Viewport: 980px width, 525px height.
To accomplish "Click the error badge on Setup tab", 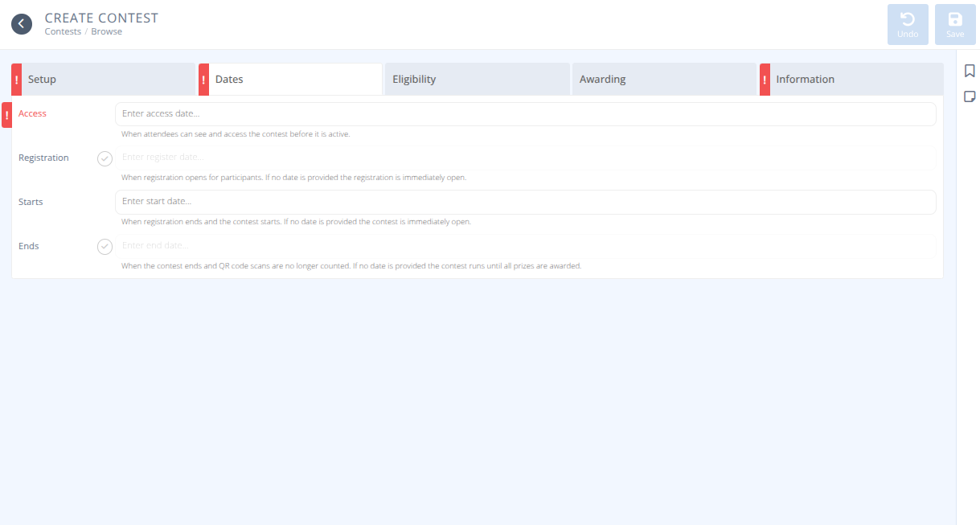I will [17, 80].
